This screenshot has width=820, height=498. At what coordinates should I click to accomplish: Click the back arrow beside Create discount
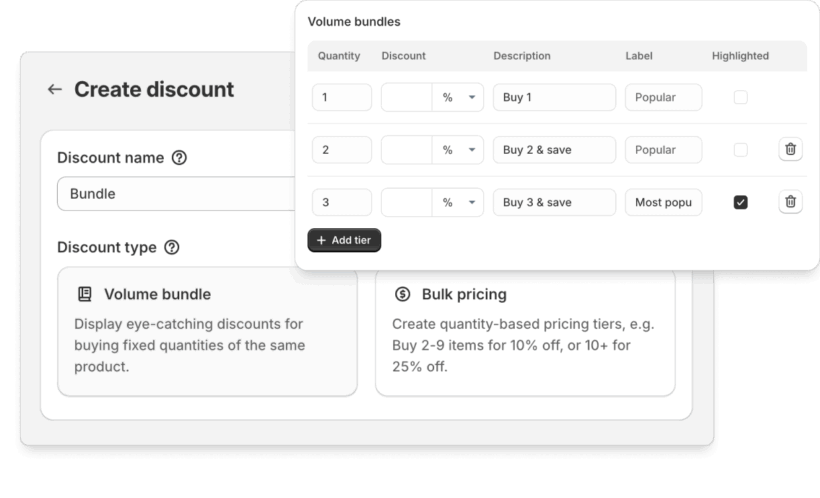tap(54, 90)
